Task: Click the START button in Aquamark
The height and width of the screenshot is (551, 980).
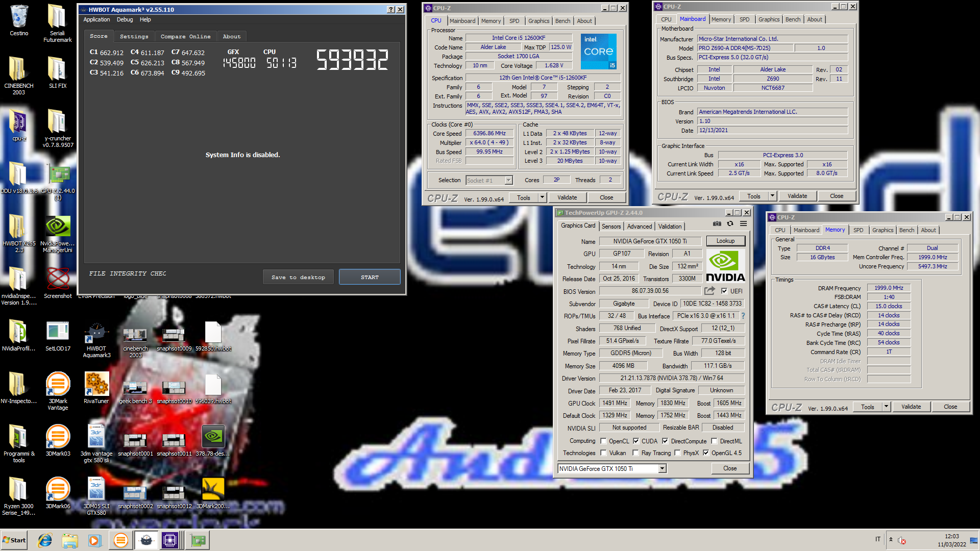Action: click(x=370, y=277)
